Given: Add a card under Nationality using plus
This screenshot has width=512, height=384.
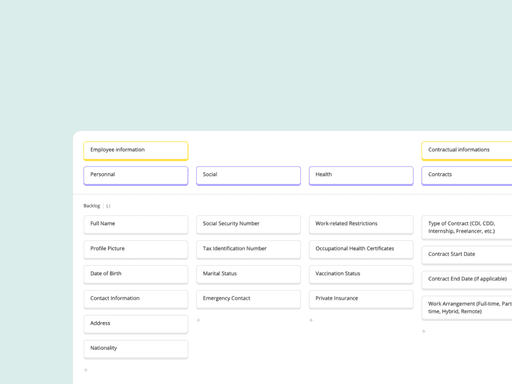Looking at the screenshot, I should click(x=86, y=370).
